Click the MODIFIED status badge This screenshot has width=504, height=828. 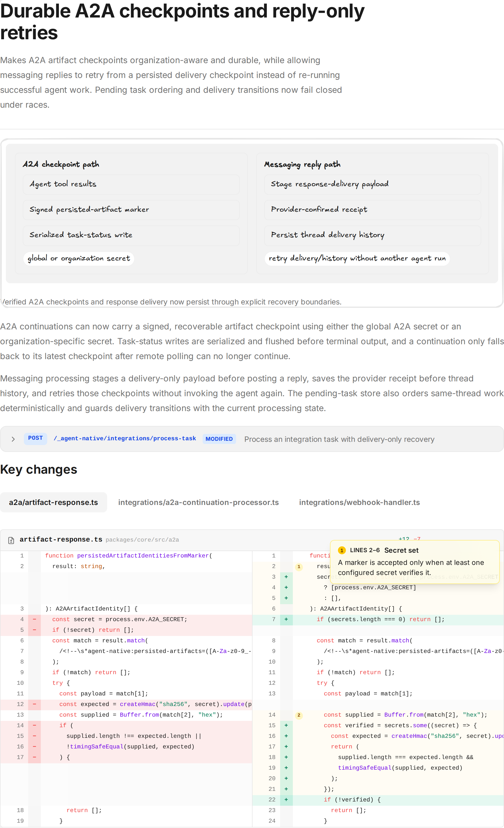coord(219,439)
